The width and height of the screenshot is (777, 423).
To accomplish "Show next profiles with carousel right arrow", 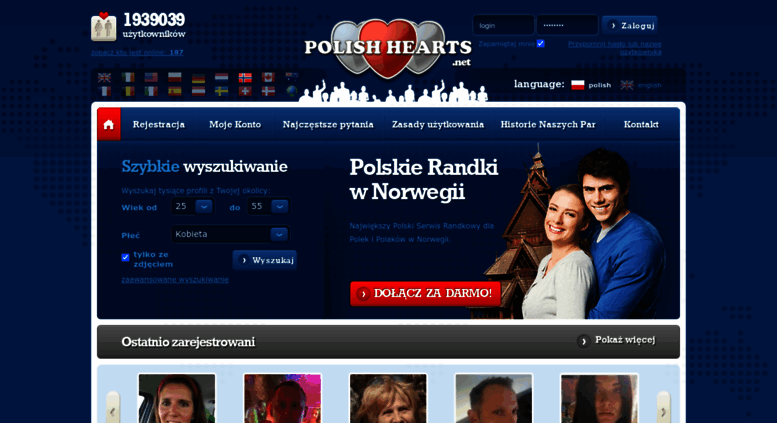I will 664,411.
